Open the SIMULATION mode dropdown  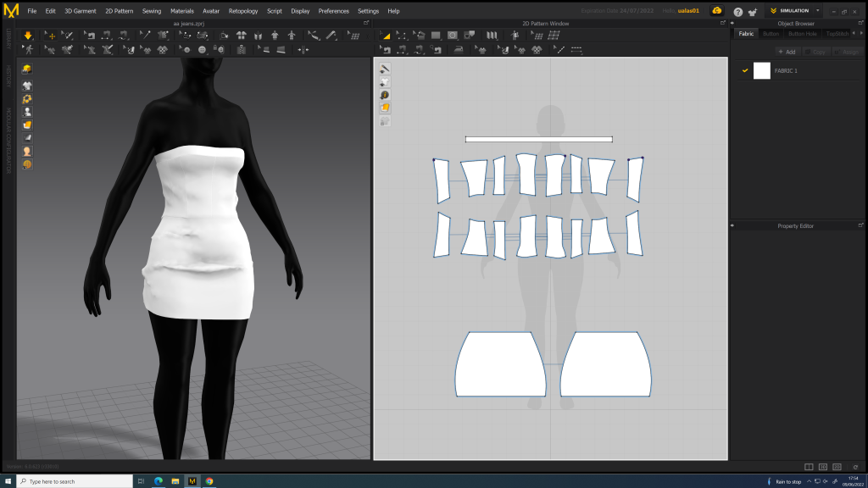click(x=818, y=11)
